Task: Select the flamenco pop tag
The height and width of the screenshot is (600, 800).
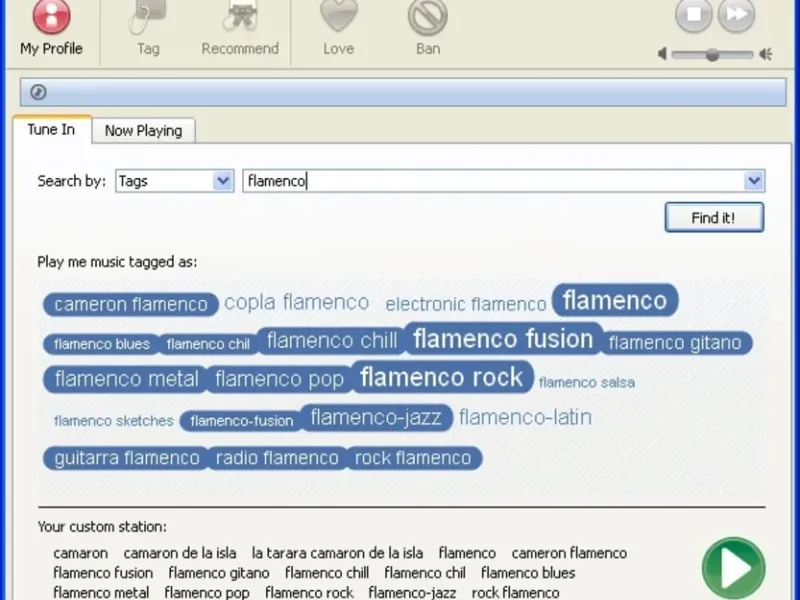Action: pyautogui.click(x=280, y=379)
